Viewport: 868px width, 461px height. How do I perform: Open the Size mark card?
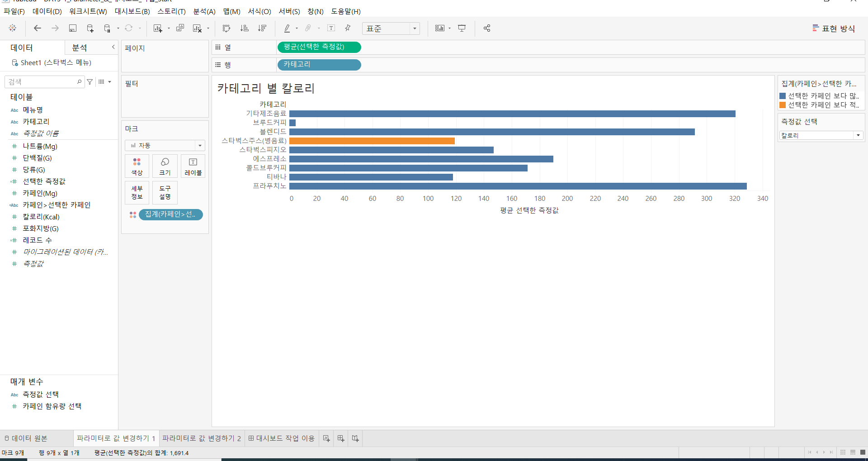point(165,166)
